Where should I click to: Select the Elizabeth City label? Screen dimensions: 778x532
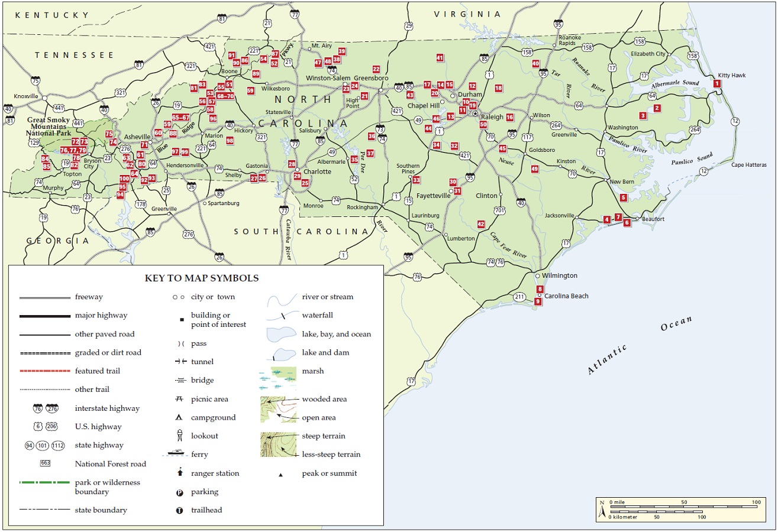tap(649, 53)
